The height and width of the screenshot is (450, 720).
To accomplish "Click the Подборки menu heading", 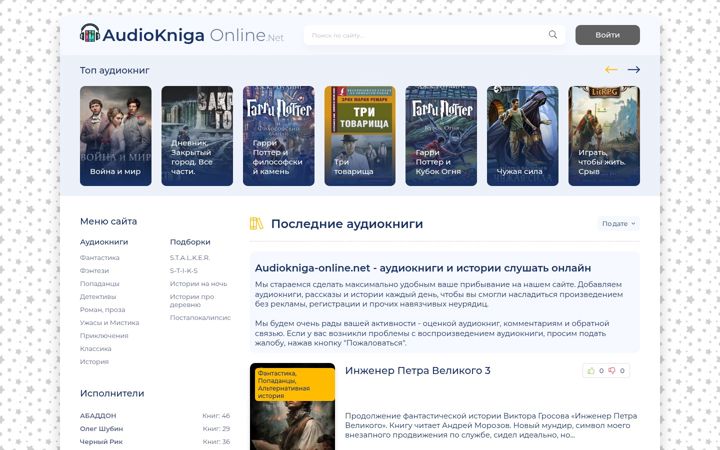I will click(x=190, y=242).
